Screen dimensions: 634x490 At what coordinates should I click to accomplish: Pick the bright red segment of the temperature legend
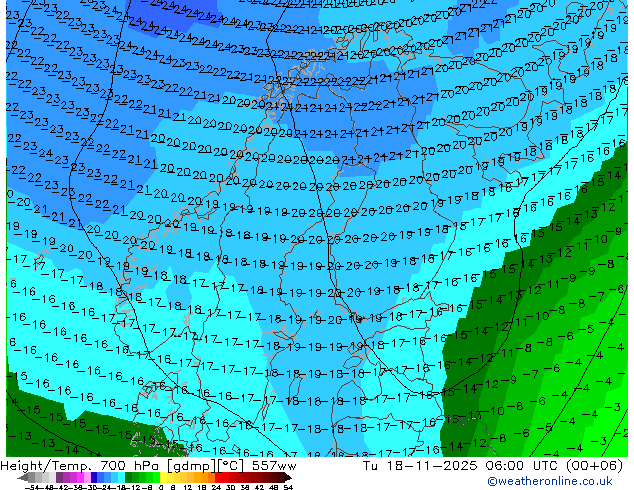pos(218,478)
